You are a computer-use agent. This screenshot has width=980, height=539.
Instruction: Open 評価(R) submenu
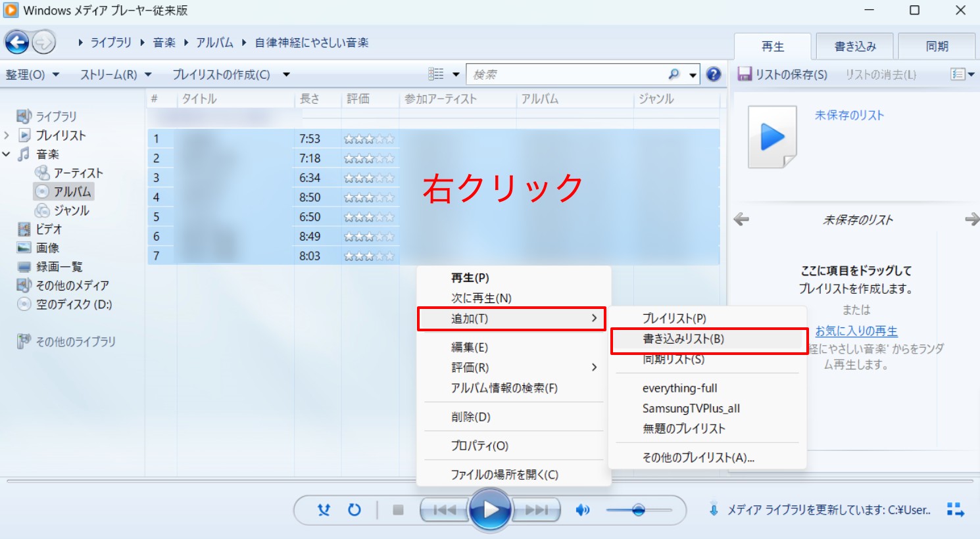point(514,367)
